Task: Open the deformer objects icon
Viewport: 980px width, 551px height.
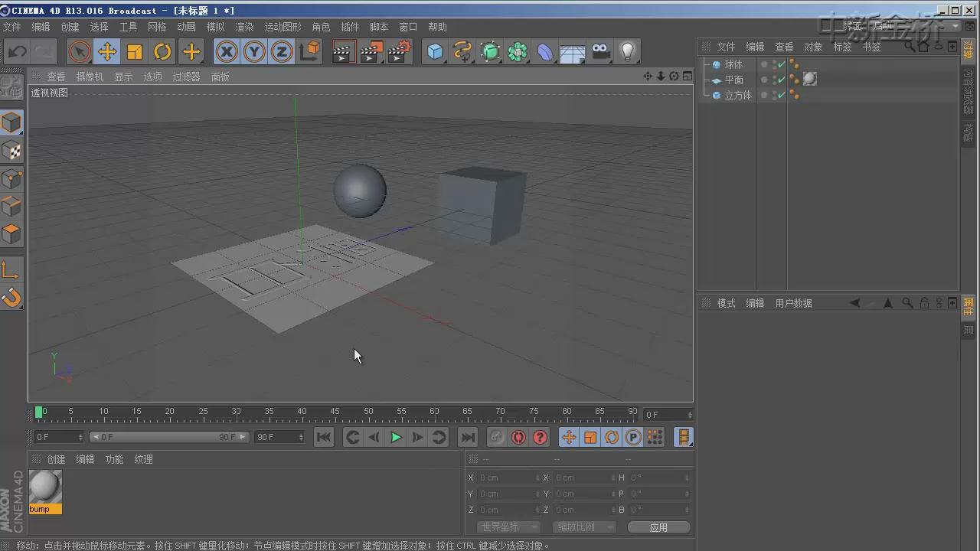Action: (x=545, y=51)
